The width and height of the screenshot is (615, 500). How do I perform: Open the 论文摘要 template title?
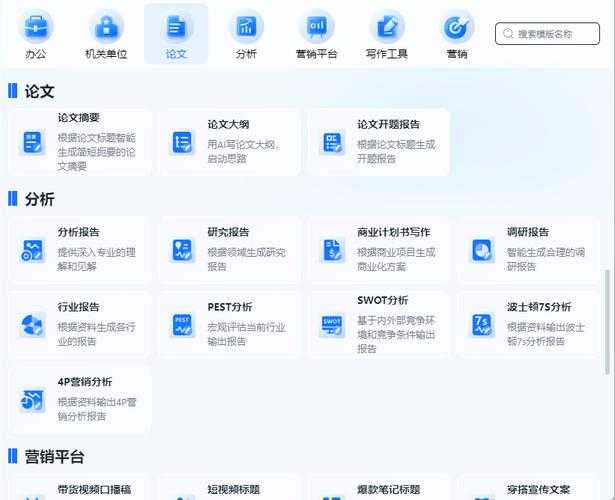click(x=78, y=117)
